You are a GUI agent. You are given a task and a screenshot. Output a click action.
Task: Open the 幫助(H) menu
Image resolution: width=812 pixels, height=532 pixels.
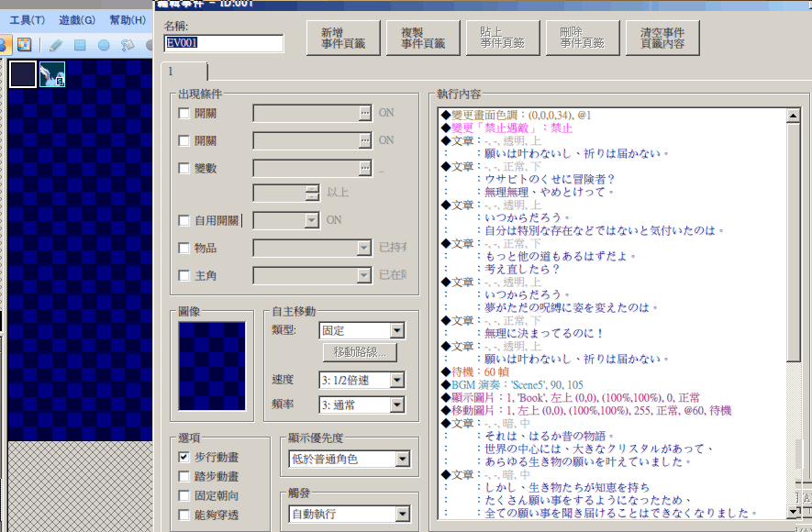[128, 20]
